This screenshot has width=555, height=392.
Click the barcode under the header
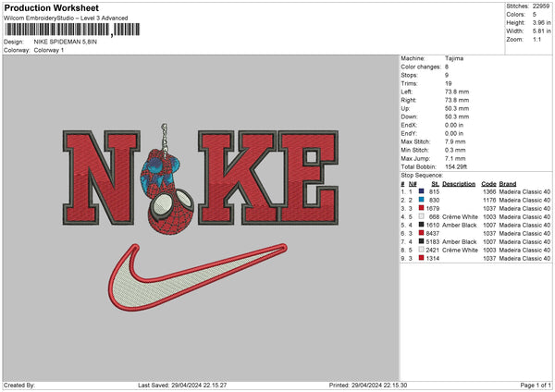(x=72, y=30)
